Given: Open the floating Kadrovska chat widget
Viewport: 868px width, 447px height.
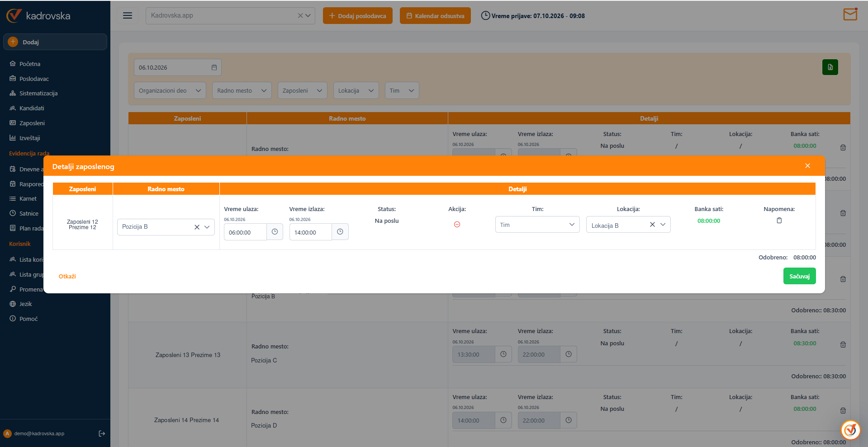Looking at the screenshot, I should tap(850, 430).
